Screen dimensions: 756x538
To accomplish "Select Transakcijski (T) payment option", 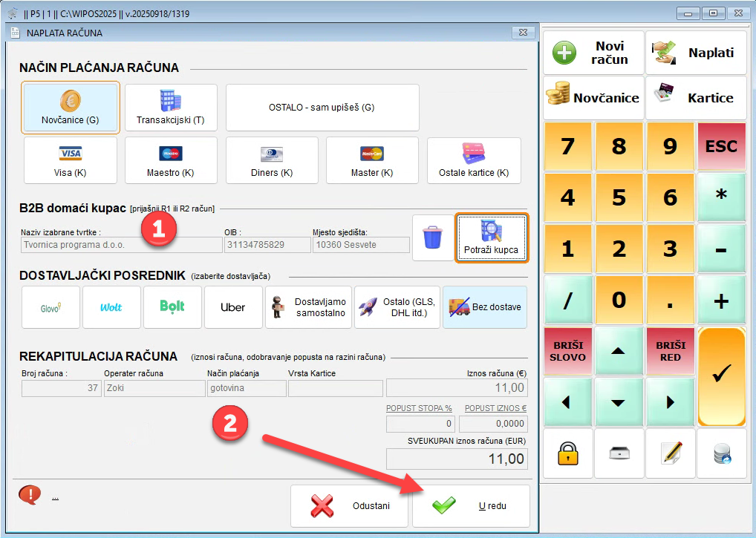I will click(171, 108).
